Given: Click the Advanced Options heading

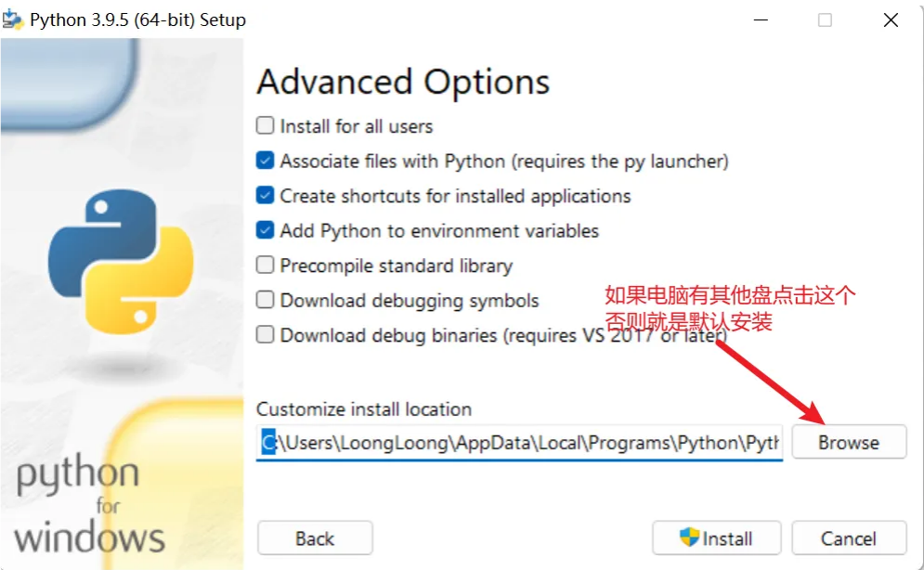Looking at the screenshot, I should (403, 82).
